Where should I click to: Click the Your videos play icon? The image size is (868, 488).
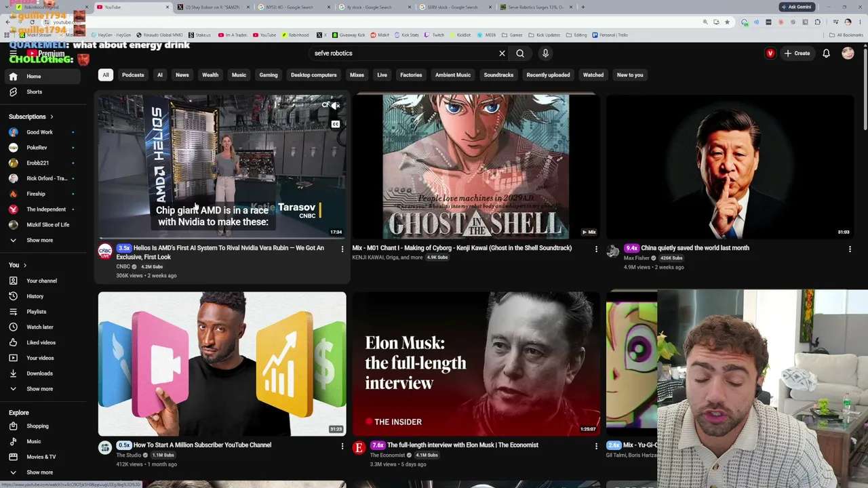(13, 358)
